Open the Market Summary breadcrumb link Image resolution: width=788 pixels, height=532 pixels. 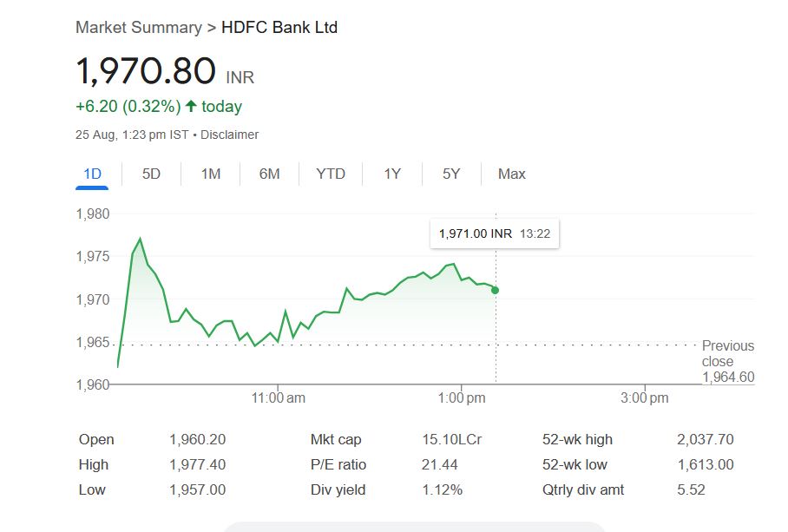(138, 27)
